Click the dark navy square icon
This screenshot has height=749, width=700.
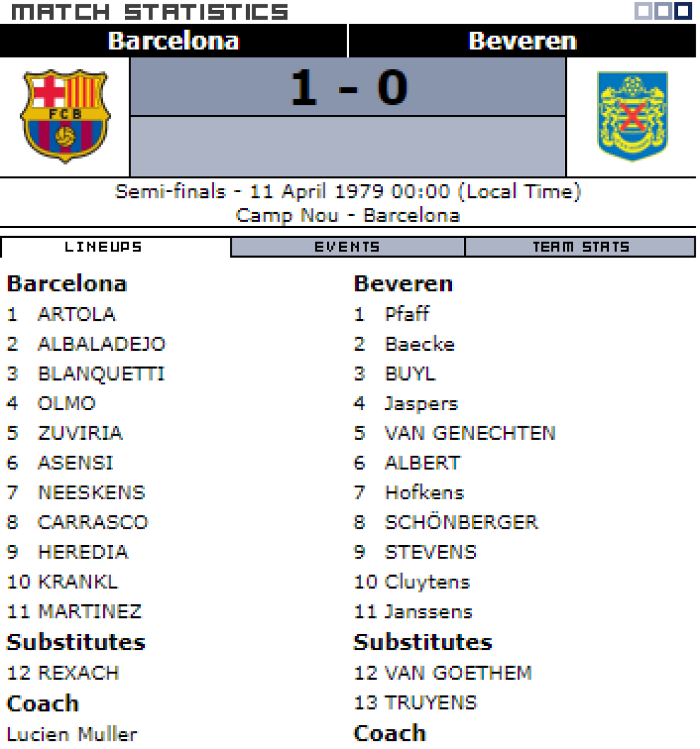click(x=683, y=11)
